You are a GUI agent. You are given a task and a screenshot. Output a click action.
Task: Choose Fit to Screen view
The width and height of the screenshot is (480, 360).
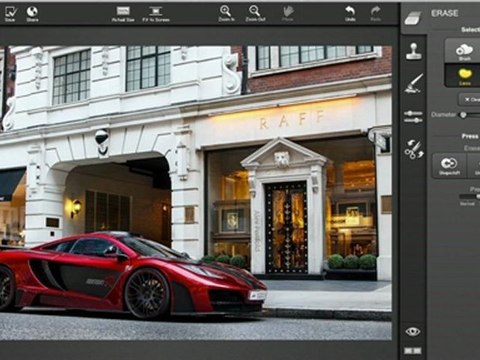click(156, 14)
